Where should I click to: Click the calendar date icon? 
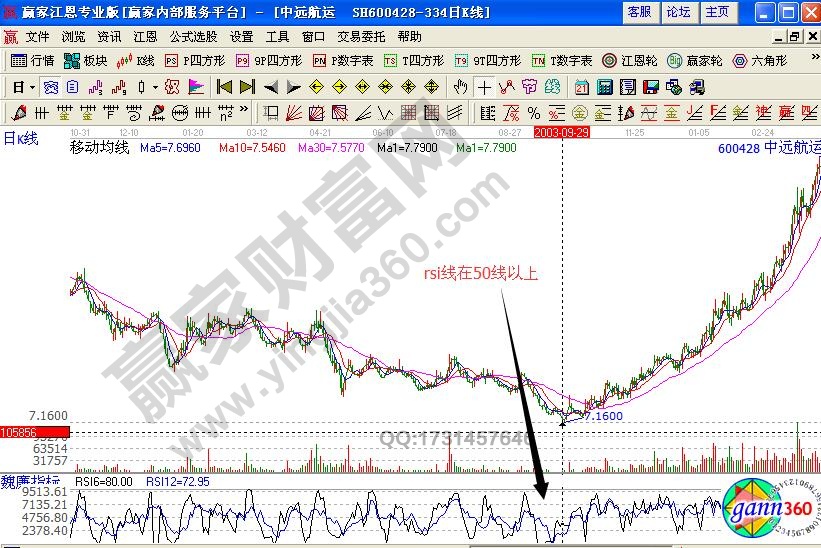click(581, 86)
